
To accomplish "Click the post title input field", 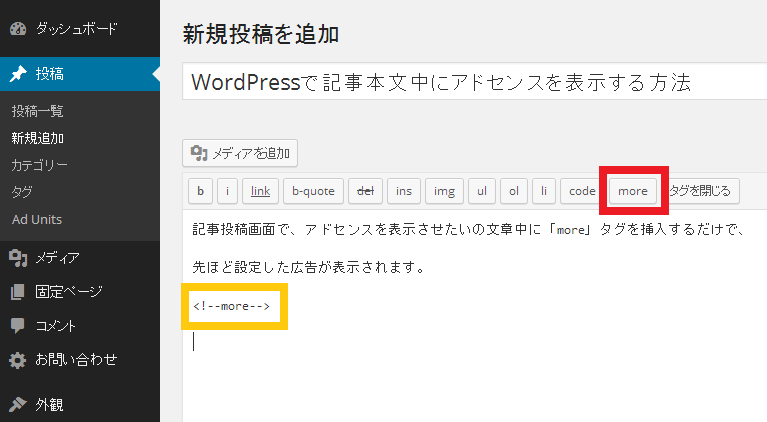I will click(x=474, y=82).
